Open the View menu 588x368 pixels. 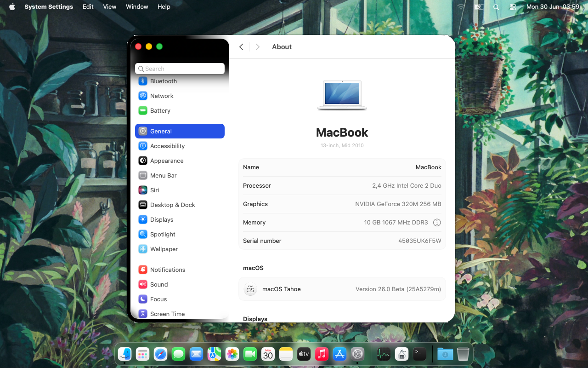pyautogui.click(x=110, y=6)
